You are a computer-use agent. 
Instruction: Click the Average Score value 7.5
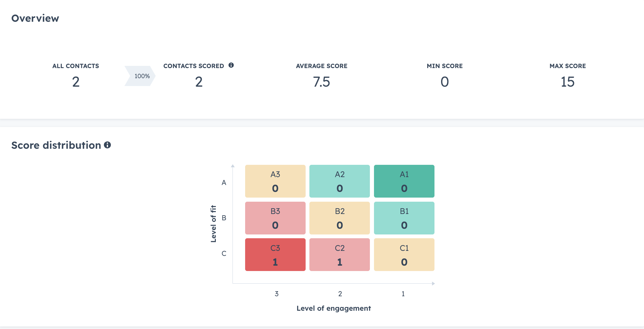[321, 82]
